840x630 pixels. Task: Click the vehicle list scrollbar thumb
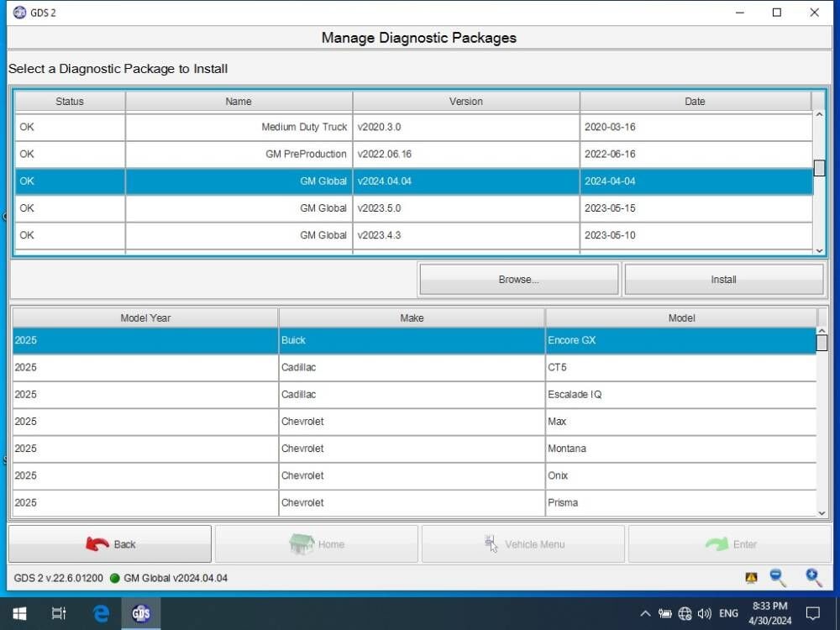(x=822, y=343)
